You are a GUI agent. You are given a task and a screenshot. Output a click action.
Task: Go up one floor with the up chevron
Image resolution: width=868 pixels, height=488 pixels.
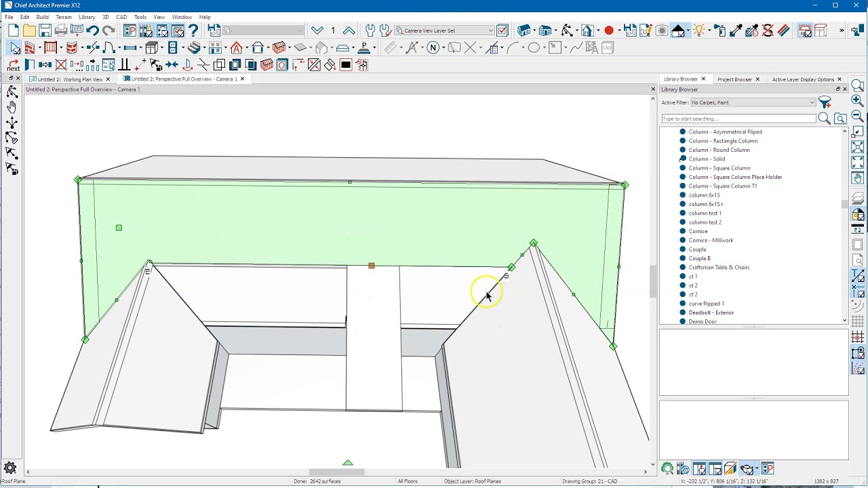pos(349,30)
